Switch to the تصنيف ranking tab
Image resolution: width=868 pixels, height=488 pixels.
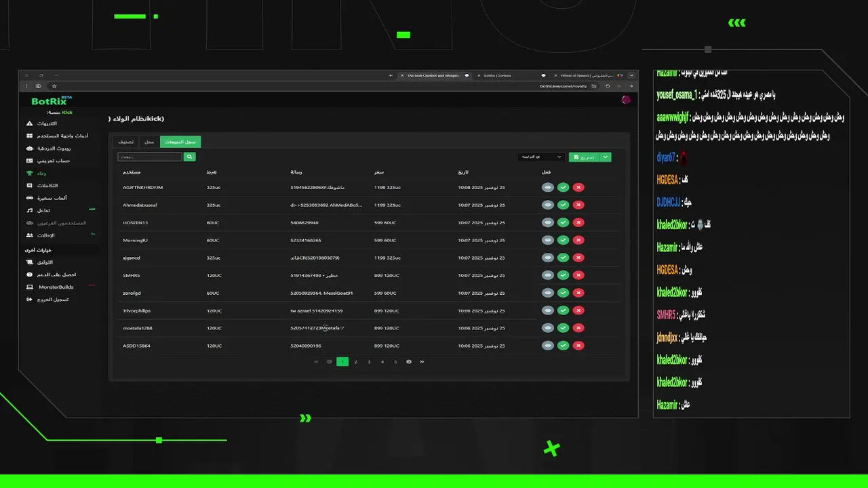(125, 142)
